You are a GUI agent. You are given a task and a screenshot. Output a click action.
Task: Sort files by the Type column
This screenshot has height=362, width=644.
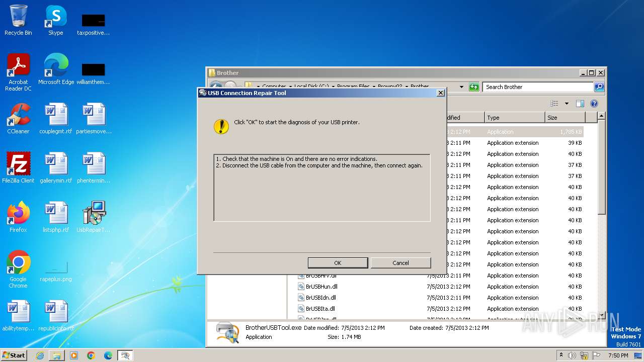515,118
